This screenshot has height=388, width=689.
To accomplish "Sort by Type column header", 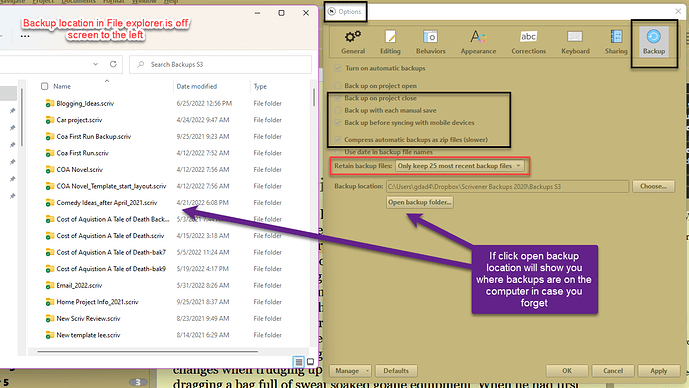I will tap(260, 87).
